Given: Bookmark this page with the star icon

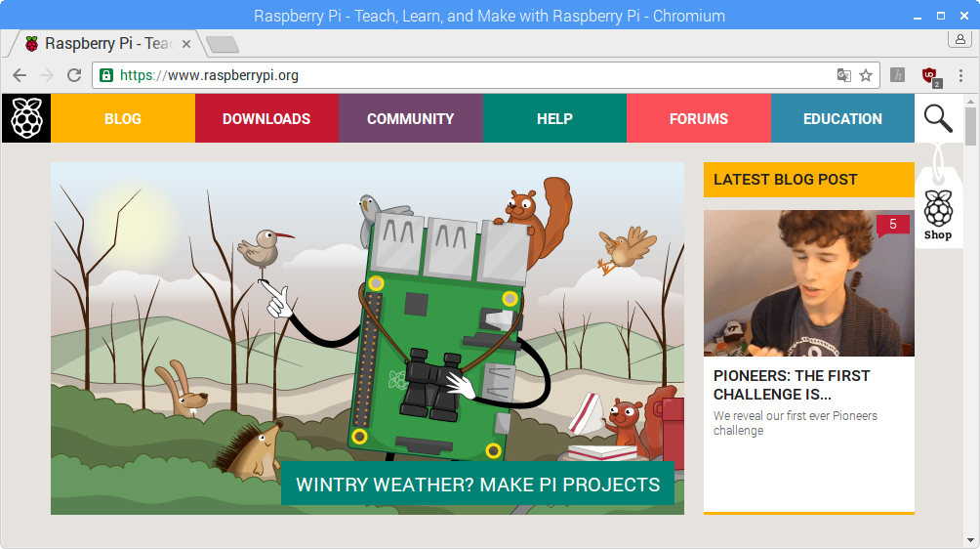Looking at the screenshot, I should pos(866,75).
